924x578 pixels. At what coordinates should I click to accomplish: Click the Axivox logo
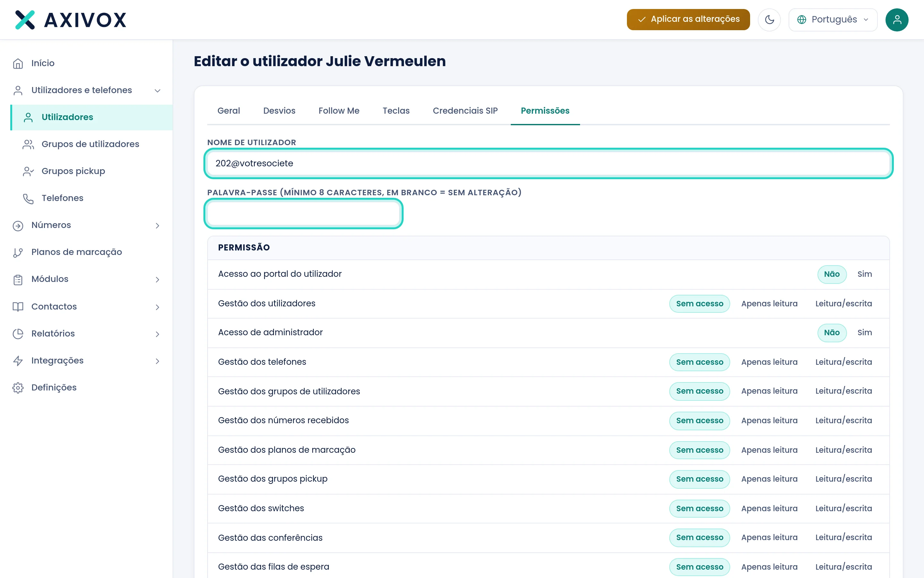pos(71,20)
